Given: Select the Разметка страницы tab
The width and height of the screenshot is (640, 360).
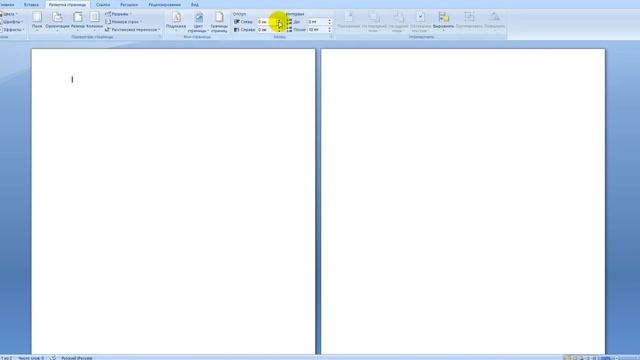Looking at the screenshot, I should point(67,4).
